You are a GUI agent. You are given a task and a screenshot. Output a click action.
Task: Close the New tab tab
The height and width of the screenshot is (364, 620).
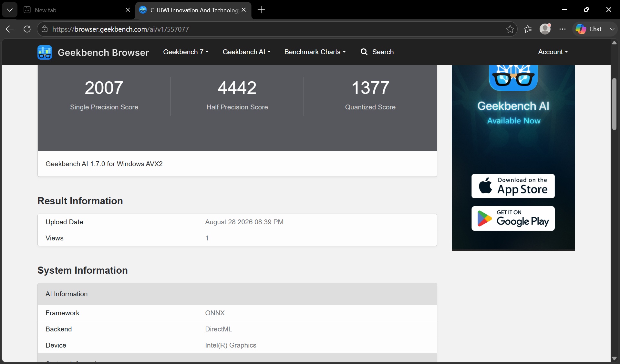coord(128,10)
